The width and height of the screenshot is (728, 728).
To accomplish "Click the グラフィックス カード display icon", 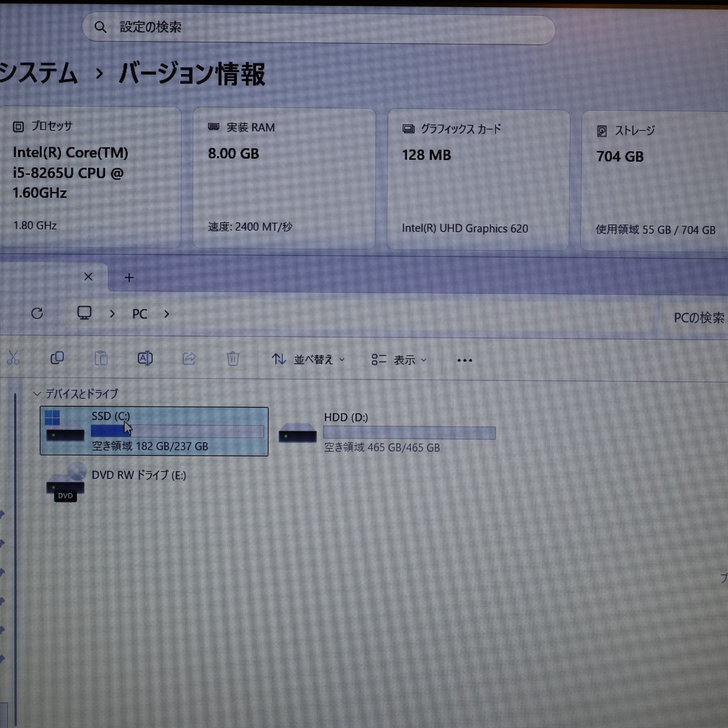I will pos(408,129).
